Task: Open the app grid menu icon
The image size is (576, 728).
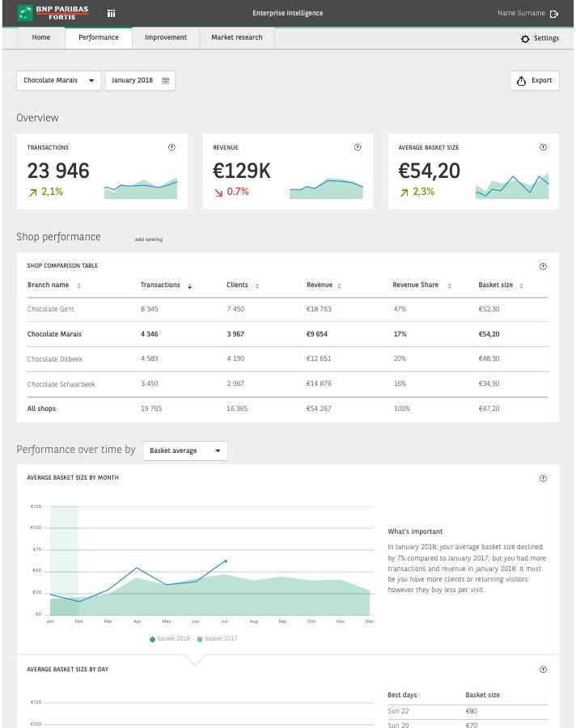Action: point(111,14)
